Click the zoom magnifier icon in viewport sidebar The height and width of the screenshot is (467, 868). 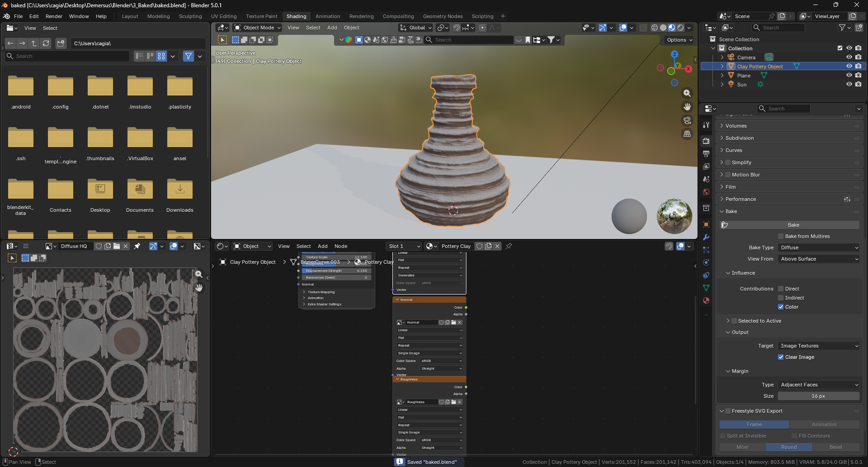tap(687, 93)
